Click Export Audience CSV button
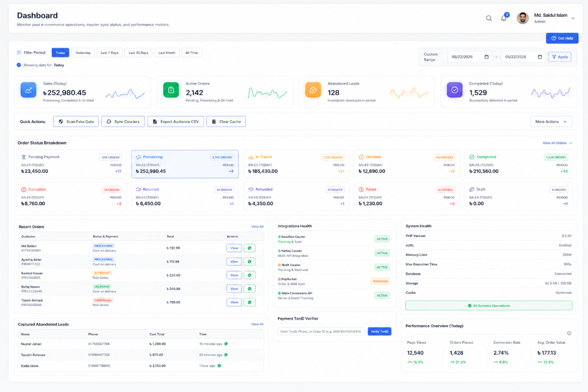 [176, 122]
